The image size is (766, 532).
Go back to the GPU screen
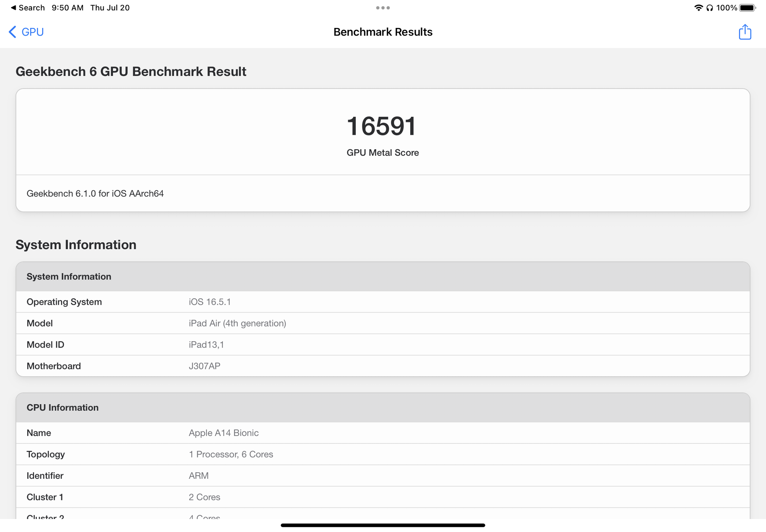tap(26, 32)
